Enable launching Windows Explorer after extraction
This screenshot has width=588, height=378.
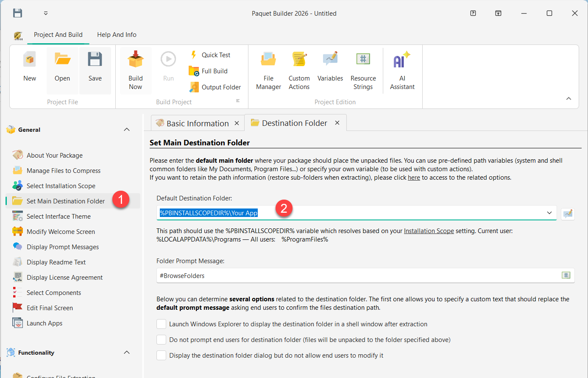[161, 324]
